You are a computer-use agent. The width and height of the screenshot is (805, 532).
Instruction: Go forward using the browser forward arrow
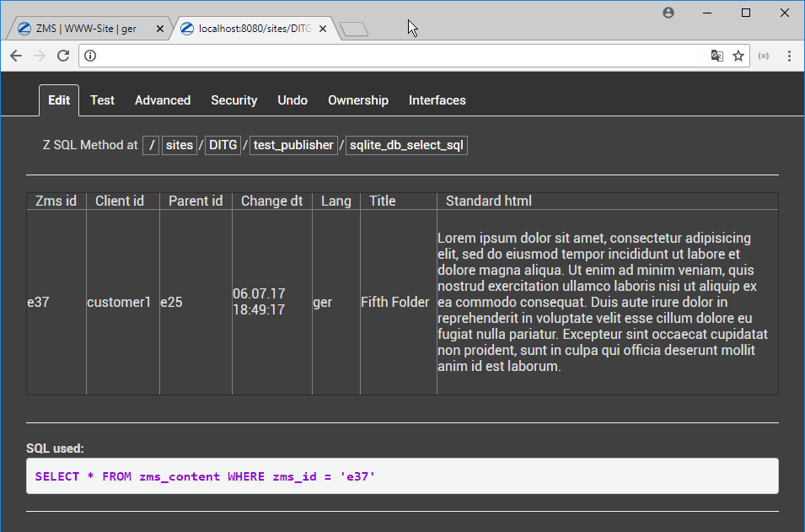[x=40, y=56]
